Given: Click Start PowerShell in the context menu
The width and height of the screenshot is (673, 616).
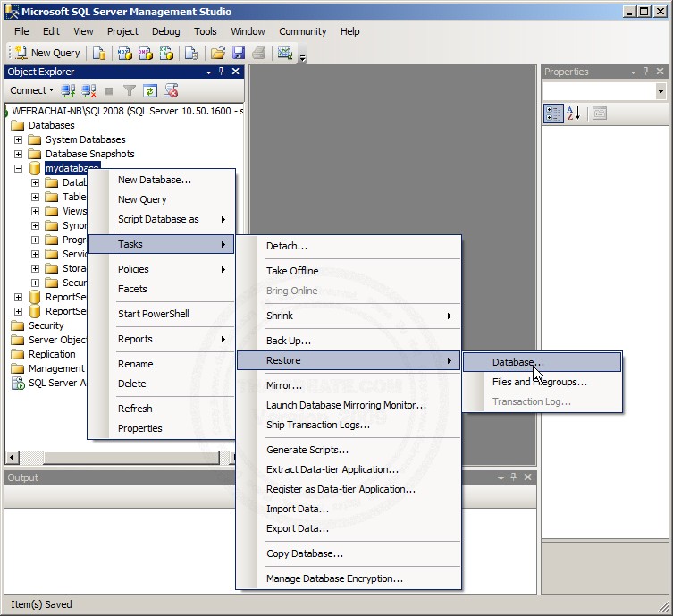Looking at the screenshot, I should pyautogui.click(x=162, y=314).
